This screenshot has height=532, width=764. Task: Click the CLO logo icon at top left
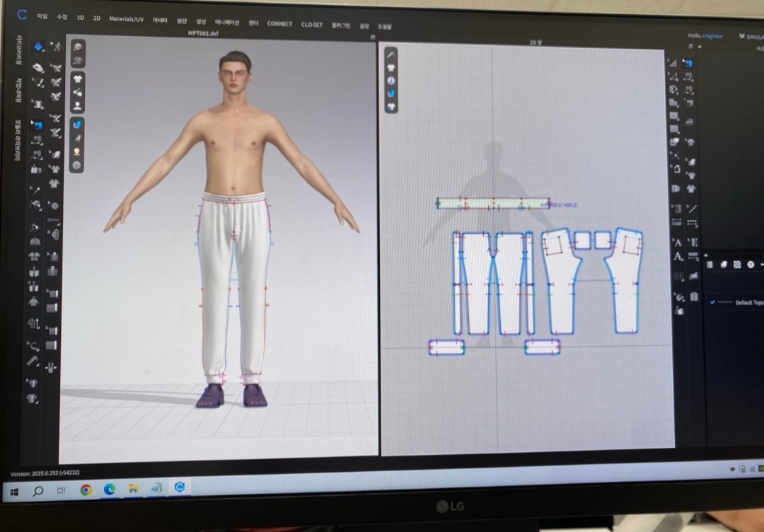click(23, 14)
